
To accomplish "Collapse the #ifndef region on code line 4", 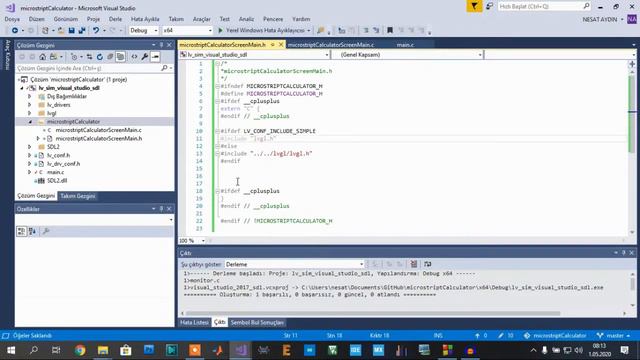I will click(x=217, y=86).
